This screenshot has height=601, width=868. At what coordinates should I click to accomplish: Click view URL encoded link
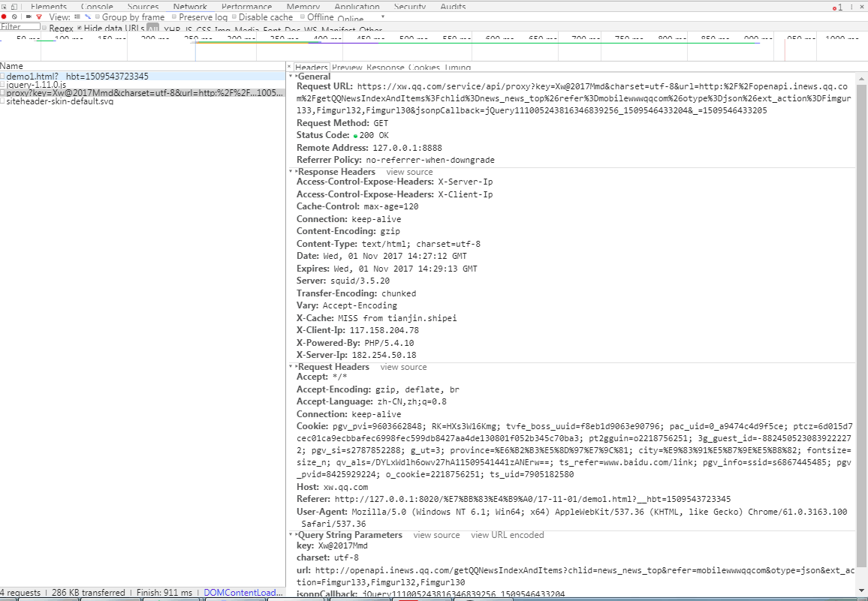pyautogui.click(x=507, y=535)
